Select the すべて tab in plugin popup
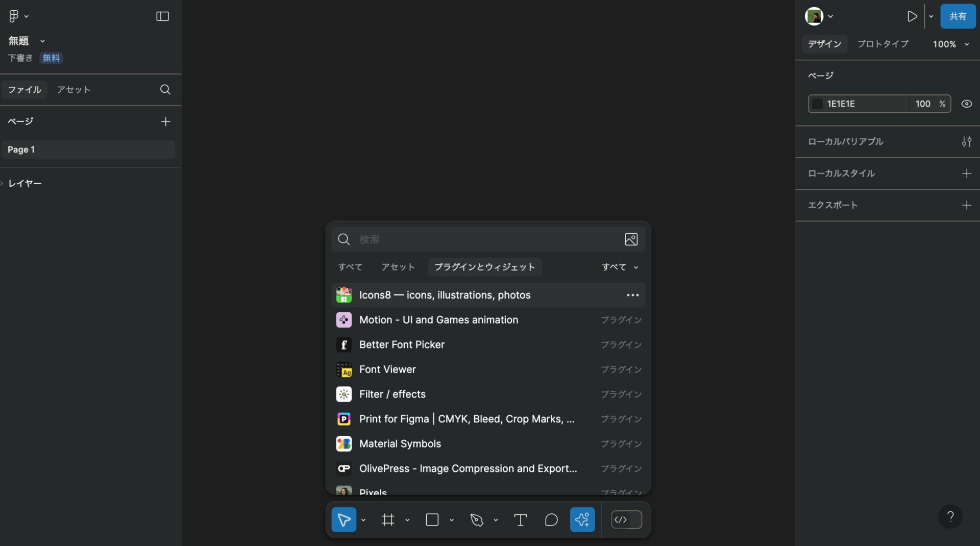This screenshot has width=980, height=546. point(350,267)
